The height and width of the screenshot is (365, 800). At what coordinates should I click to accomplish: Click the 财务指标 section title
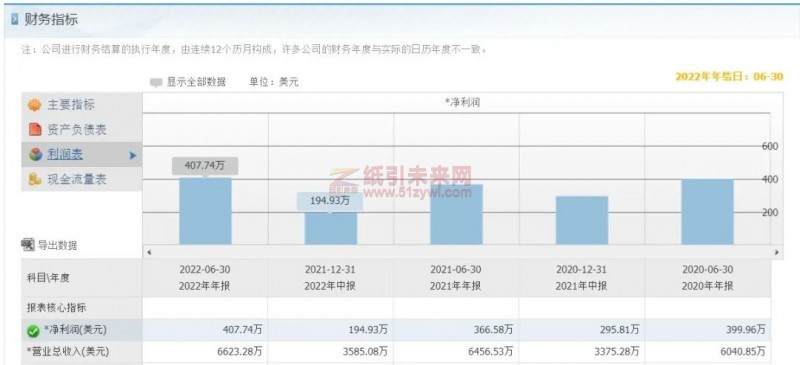pyautogui.click(x=51, y=20)
